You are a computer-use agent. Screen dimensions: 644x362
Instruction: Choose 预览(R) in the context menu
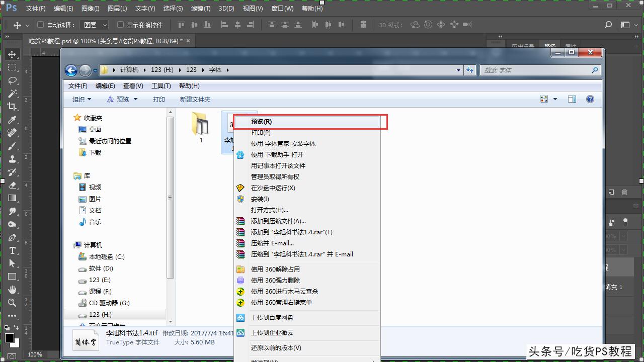coord(307,121)
